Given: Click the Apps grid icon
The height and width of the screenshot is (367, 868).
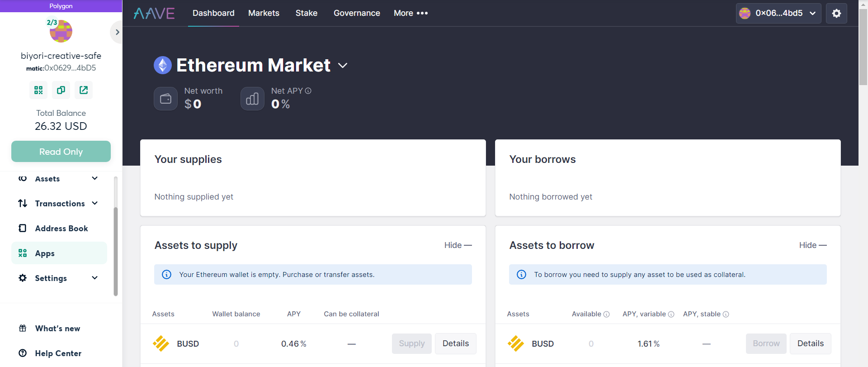Looking at the screenshot, I should (23, 253).
